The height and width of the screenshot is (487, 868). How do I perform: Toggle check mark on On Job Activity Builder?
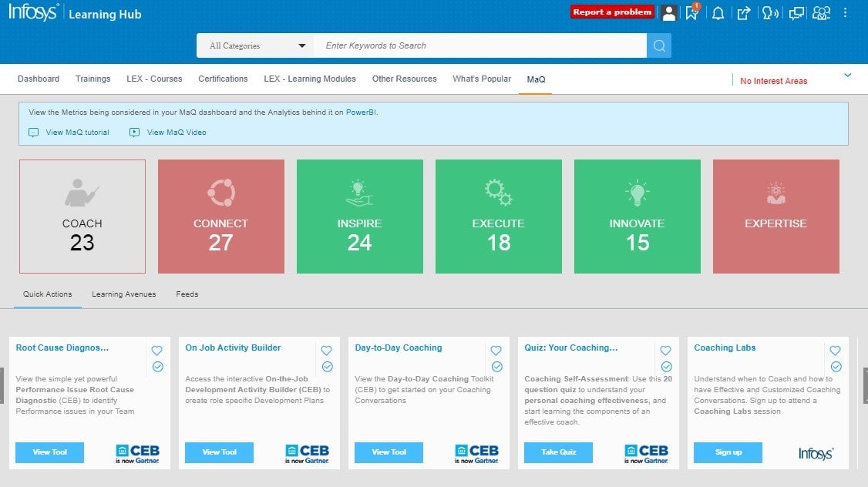(327, 367)
